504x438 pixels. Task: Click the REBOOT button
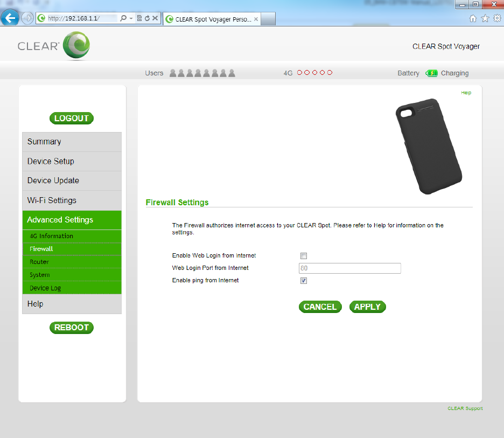[72, 328]
